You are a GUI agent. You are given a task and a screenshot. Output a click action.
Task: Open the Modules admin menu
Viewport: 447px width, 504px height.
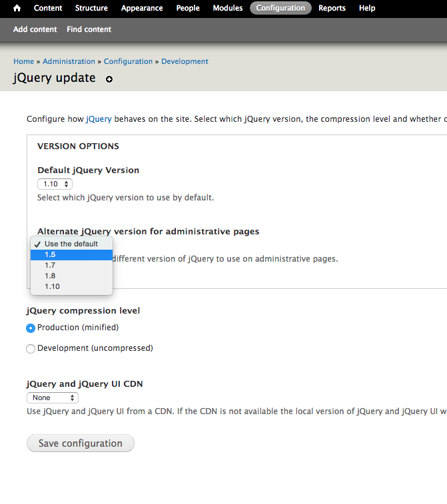(x=228, y=8)
